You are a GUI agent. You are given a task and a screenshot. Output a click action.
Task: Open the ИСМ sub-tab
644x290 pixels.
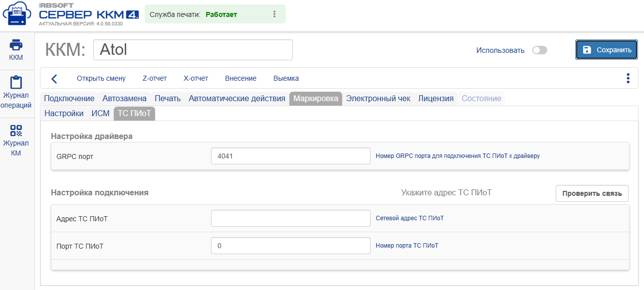(x=100, y=114)
